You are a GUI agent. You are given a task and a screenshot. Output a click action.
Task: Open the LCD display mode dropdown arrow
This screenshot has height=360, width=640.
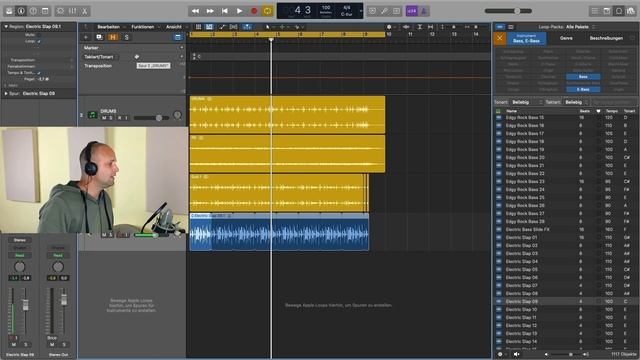[x=360, y=11]
